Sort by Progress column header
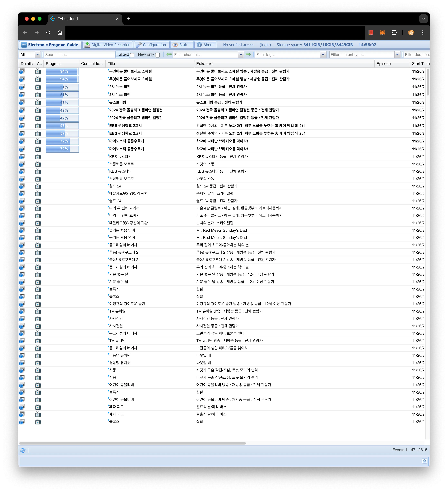The height and width of the screenshot is (491, 448). (x=61, y=64)
